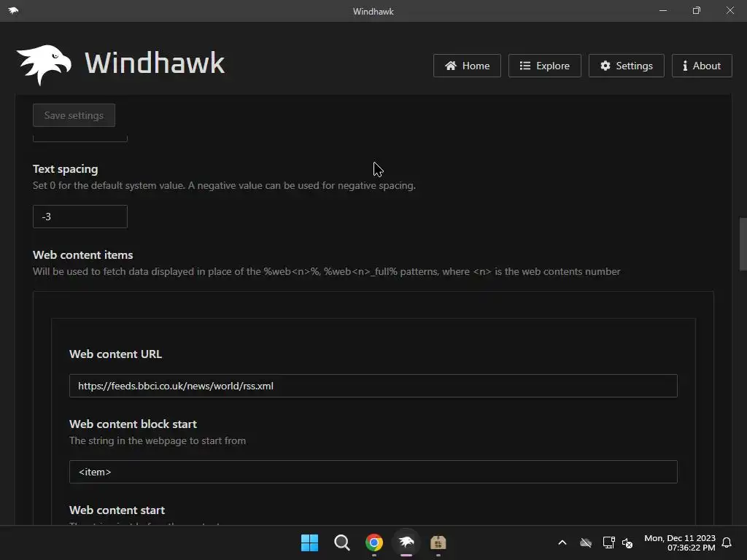Screen dimensions: 747x560
Task: Click the Text spacing description text
Action: [224, 185]
